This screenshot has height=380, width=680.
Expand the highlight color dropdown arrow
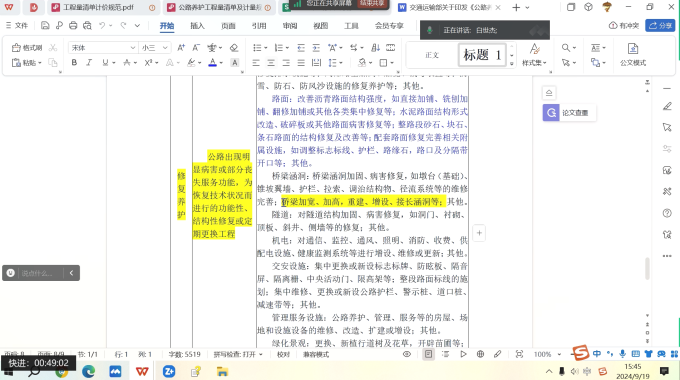pyautogui.click(x=199, y=63)
